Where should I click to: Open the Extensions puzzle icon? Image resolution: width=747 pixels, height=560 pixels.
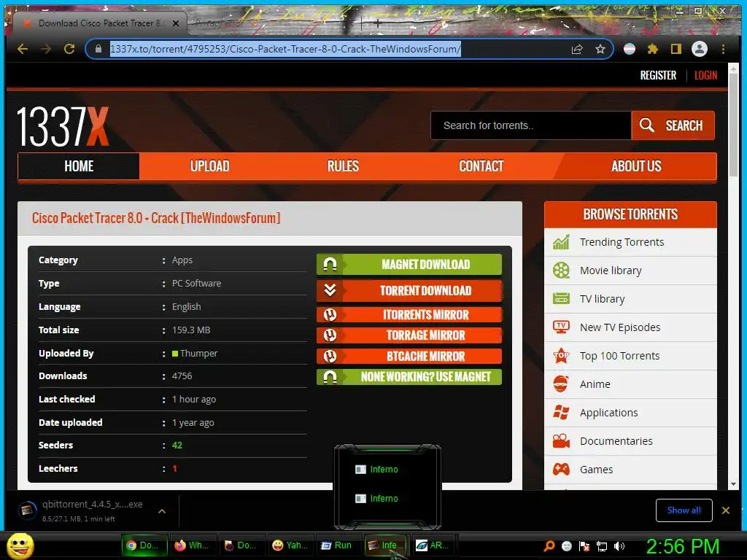pyautogui.click(x=653, y=49)
